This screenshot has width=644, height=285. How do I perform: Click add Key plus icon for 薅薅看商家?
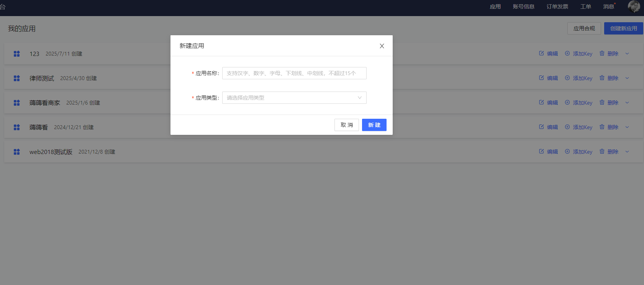567,102
